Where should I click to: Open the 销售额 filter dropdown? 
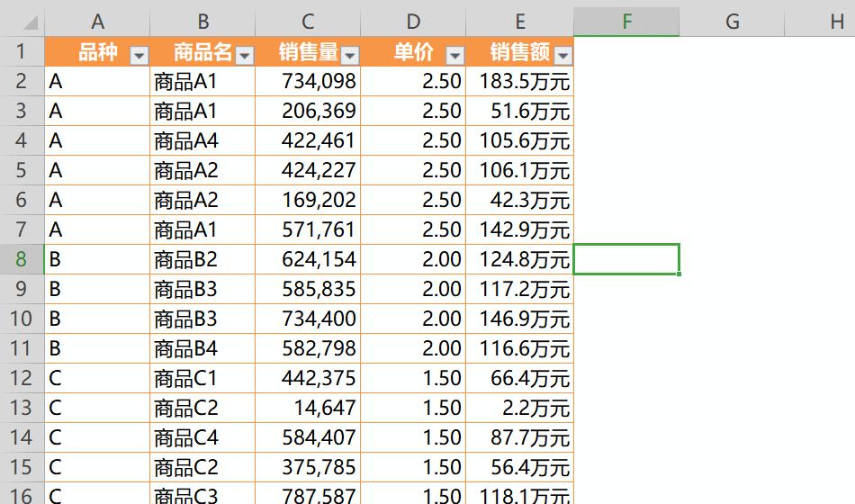tap(562, 55)
